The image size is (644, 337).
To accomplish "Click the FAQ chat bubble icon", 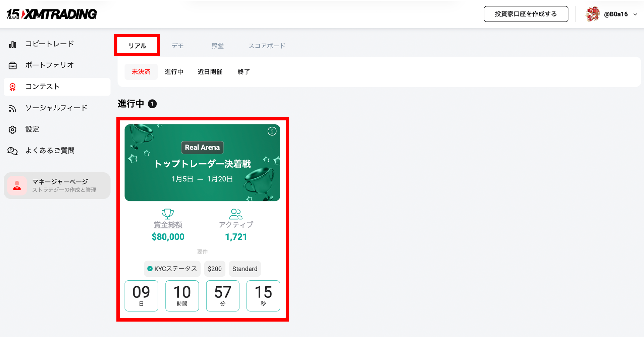I will click(12, 151).
